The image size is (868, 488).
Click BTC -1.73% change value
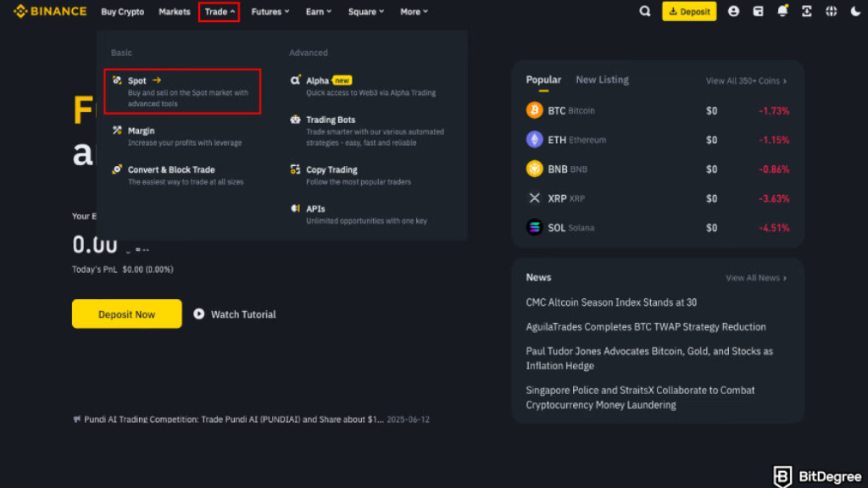[x=774, y=111]
